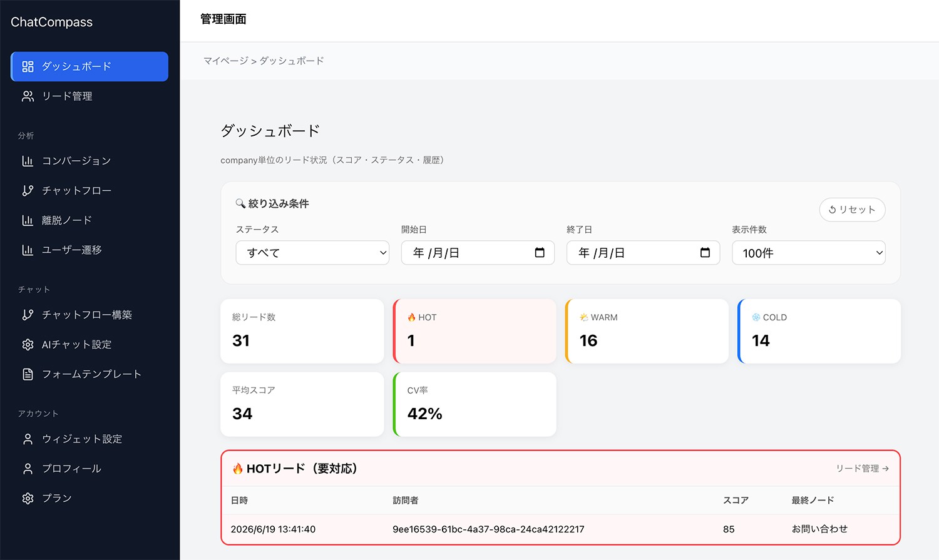
Task: Click the bar chart icon beside コンバージョン
Action: pos(28,161)
